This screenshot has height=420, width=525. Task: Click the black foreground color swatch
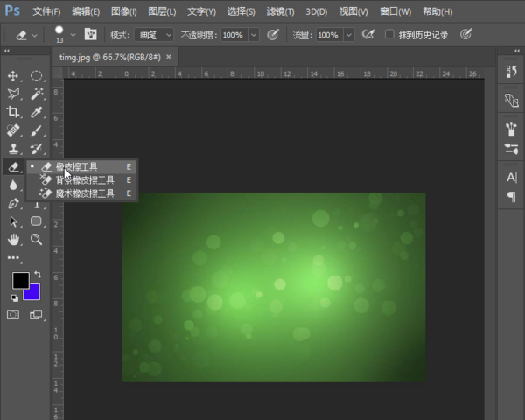click(x=21, y=280)
